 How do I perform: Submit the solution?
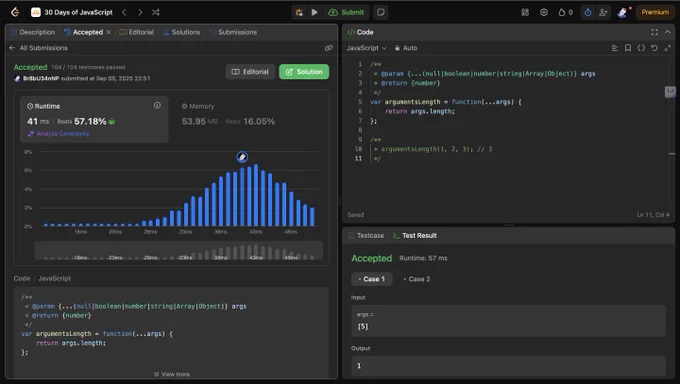346,12
